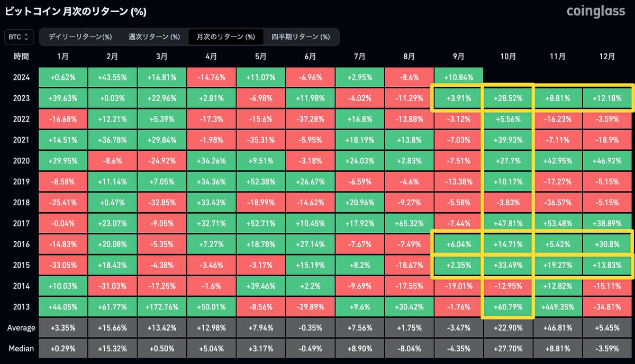Click the -8.04% Median cell for August
This screenshot has height=364, width=635.
click(409, 348)
